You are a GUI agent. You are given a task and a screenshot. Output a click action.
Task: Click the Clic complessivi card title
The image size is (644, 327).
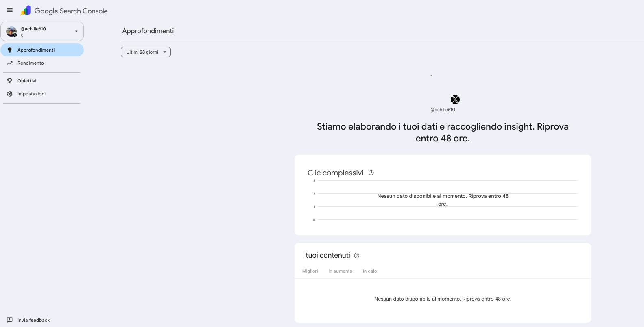point(335,173)
